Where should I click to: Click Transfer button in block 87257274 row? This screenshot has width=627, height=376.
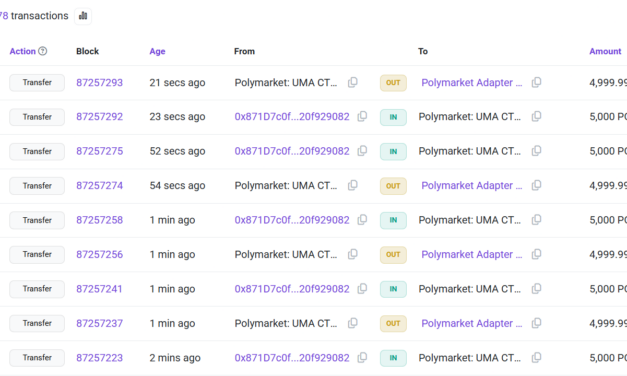(37, 186)
